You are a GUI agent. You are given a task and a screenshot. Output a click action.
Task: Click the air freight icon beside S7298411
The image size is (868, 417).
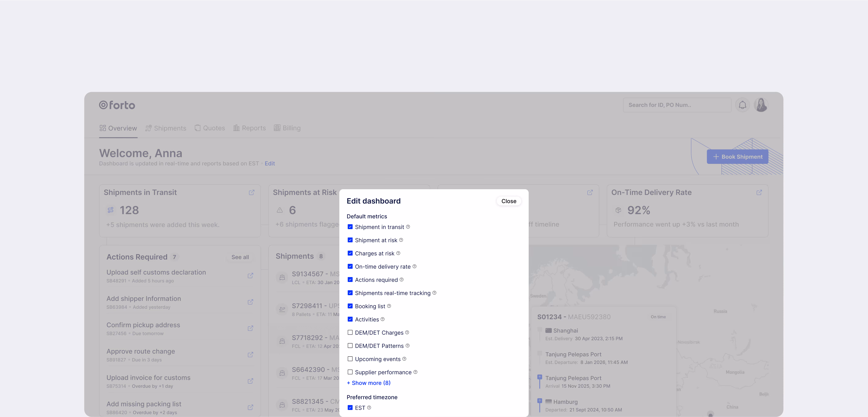[x=282, y=309]
